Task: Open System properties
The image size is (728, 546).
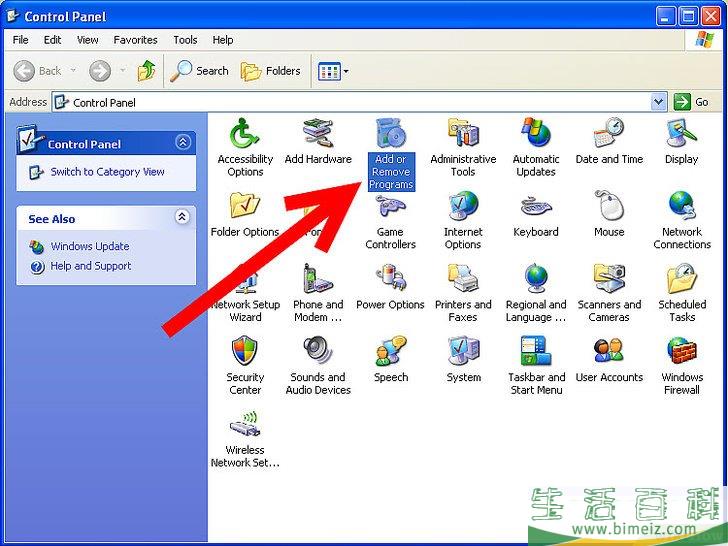Action: pyautogui.click(x=463, y=359)
